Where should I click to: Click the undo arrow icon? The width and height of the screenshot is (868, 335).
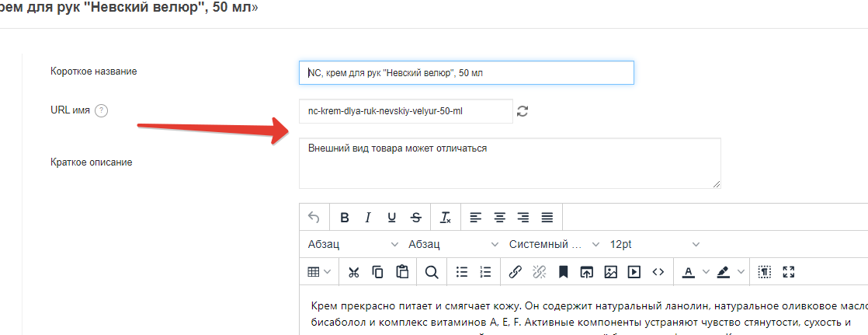pos(314,217)
